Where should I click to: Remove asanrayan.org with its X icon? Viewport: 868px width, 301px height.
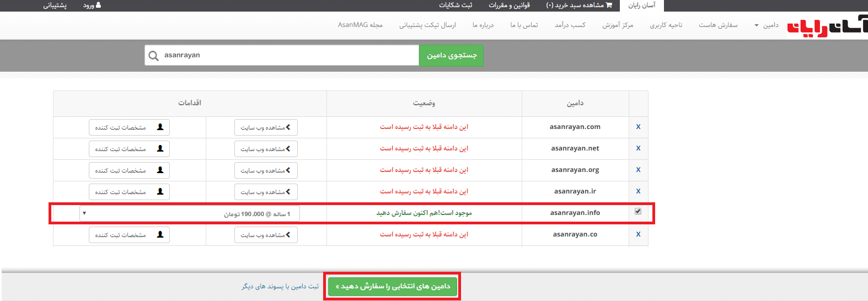(638, 170)
